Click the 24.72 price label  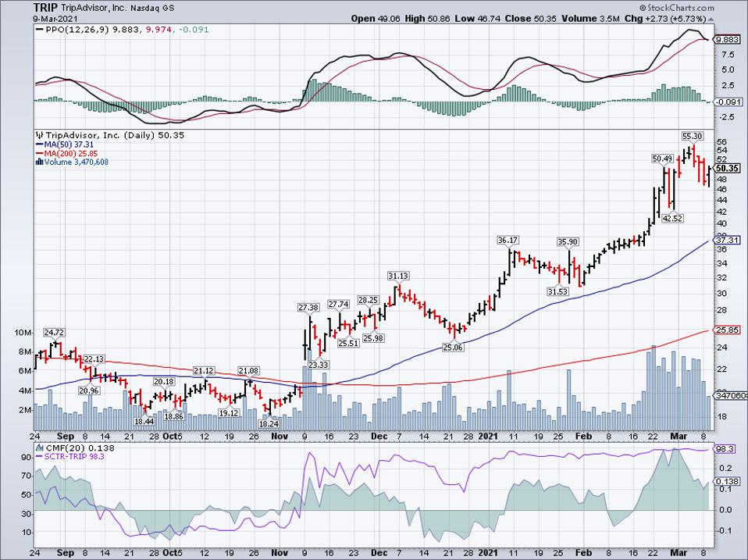point(55,333)
